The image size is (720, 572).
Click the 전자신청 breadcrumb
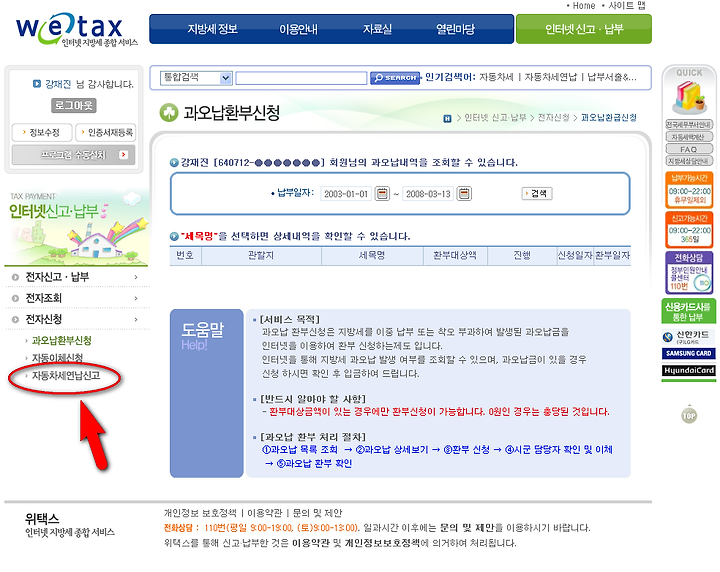coord(553,118)
